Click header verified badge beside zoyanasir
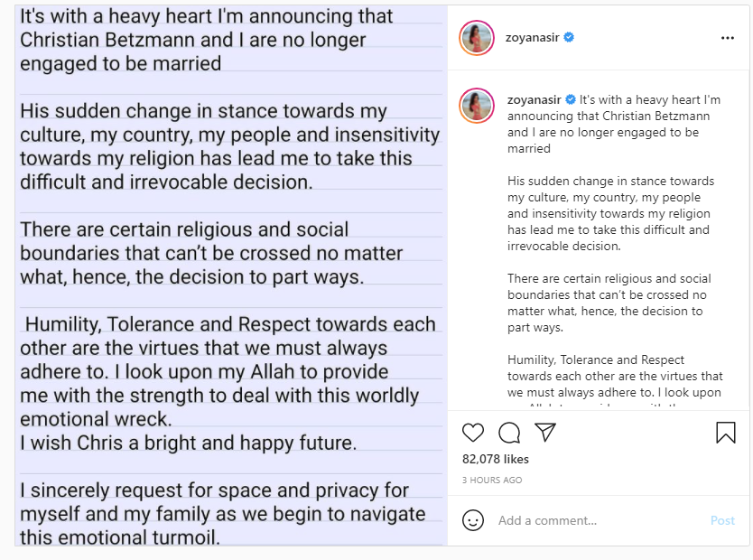 click(569, 37)
